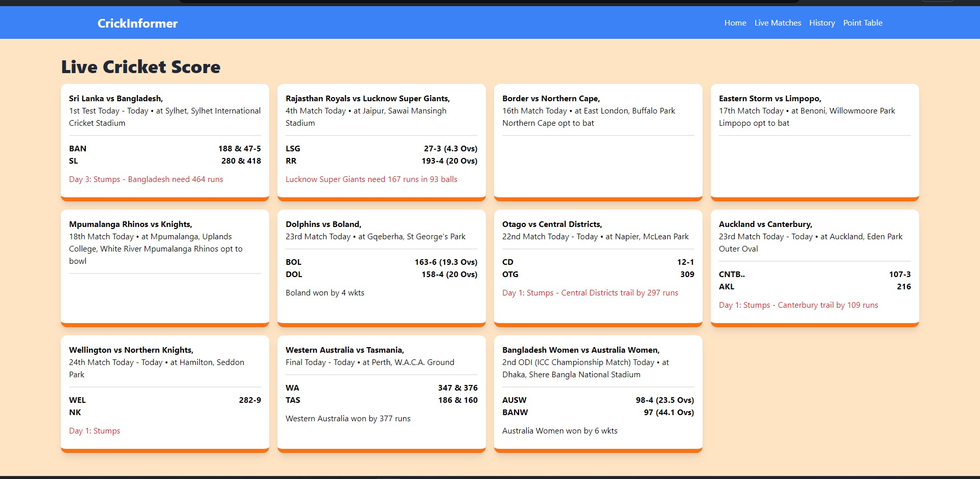Click Wellington vs Northern Knights match title

click(x=131, y=350)
